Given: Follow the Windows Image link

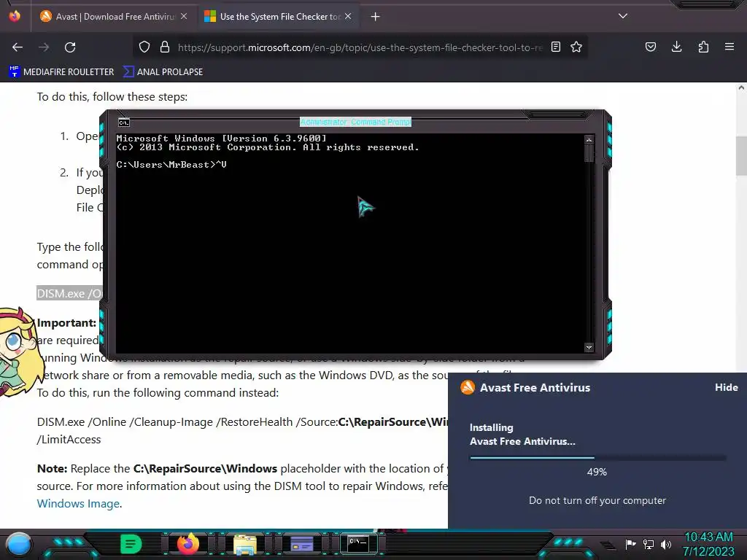Looking at the screenshot, I should (78, 504).
